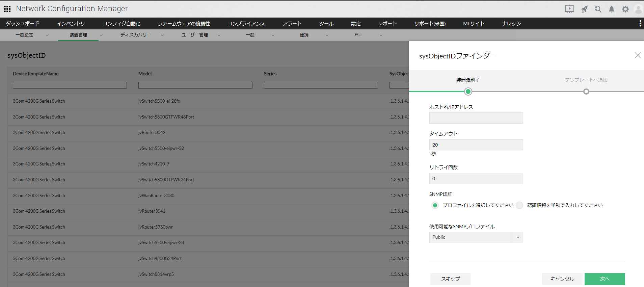Click the Model column filter box

click(x=195, y=85)
